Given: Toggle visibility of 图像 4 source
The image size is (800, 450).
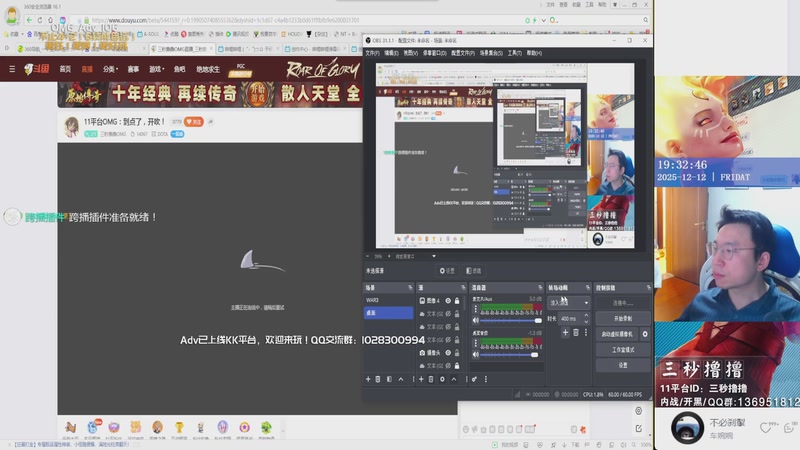Looking at the screenshot, I should coord(448,301).
